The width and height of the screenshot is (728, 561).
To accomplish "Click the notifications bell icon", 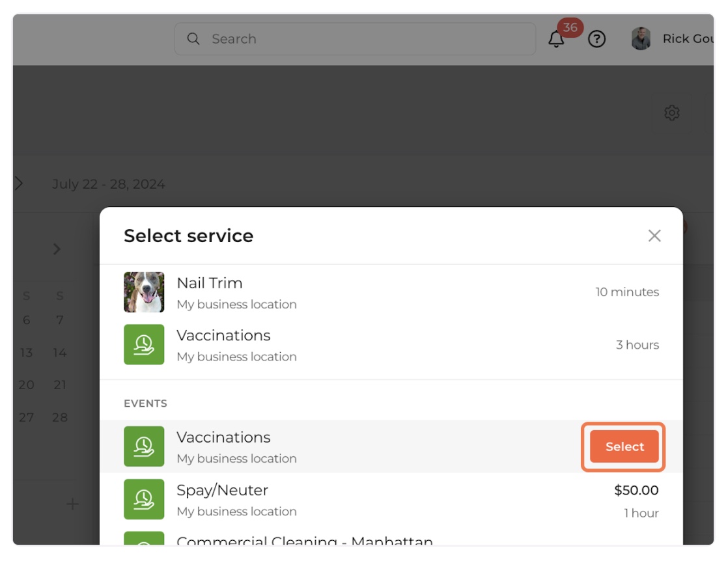I will coord(556,40).
